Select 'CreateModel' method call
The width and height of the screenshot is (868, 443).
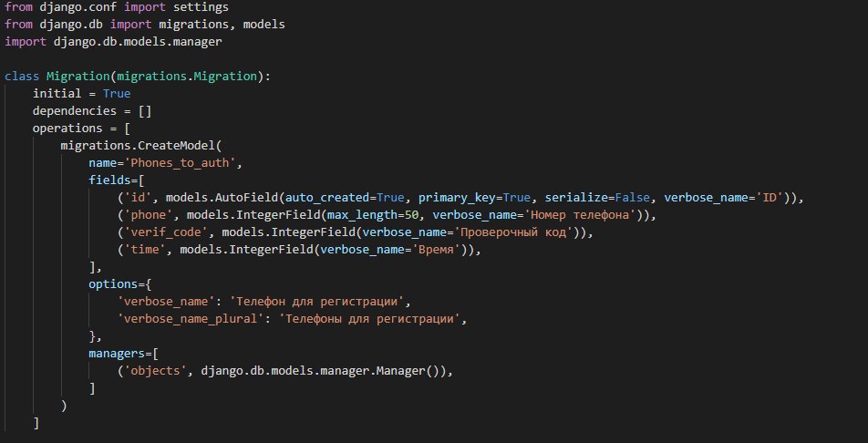tap(176, 145)
